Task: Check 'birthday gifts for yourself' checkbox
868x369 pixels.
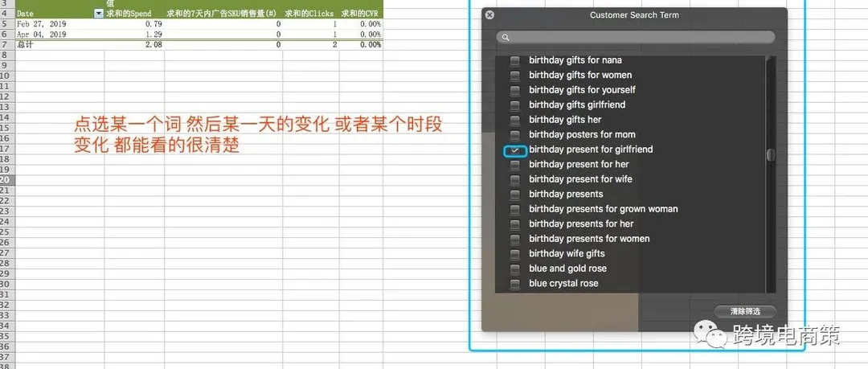Action: point(515,90)
